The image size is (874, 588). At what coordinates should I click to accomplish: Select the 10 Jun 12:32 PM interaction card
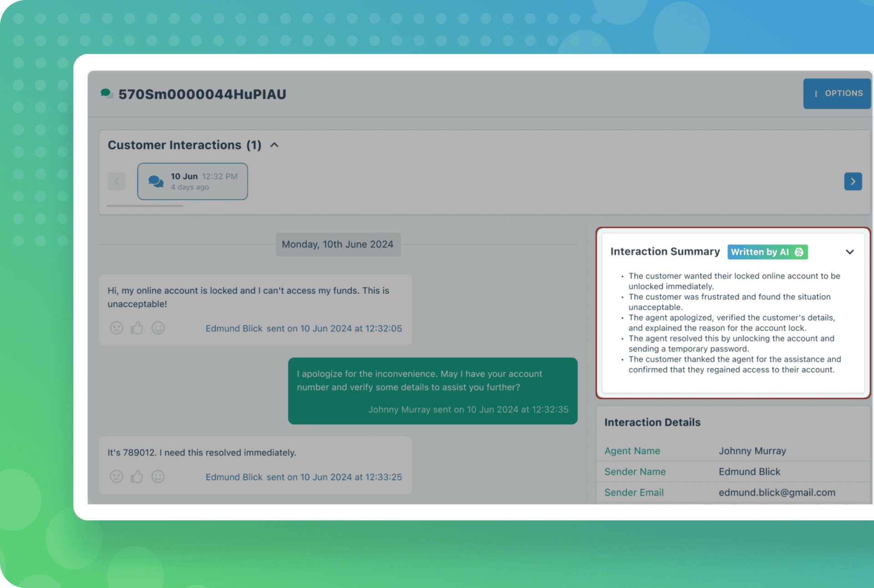point(193,181)
